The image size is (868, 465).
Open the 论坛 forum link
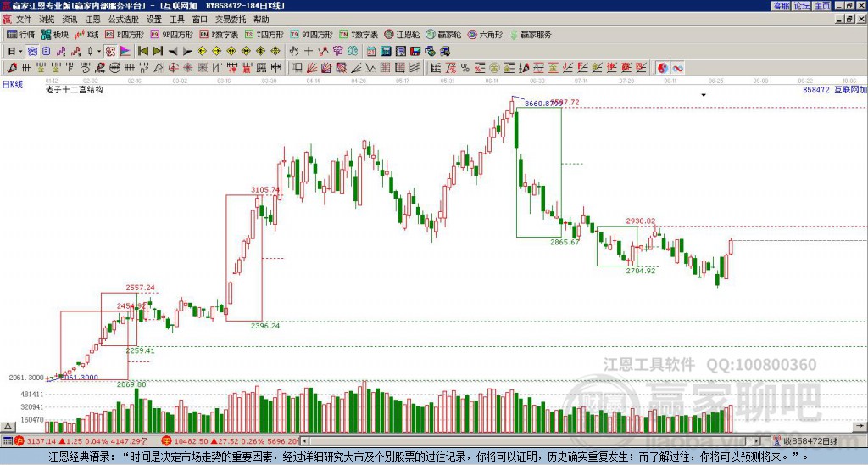point(802,6)
